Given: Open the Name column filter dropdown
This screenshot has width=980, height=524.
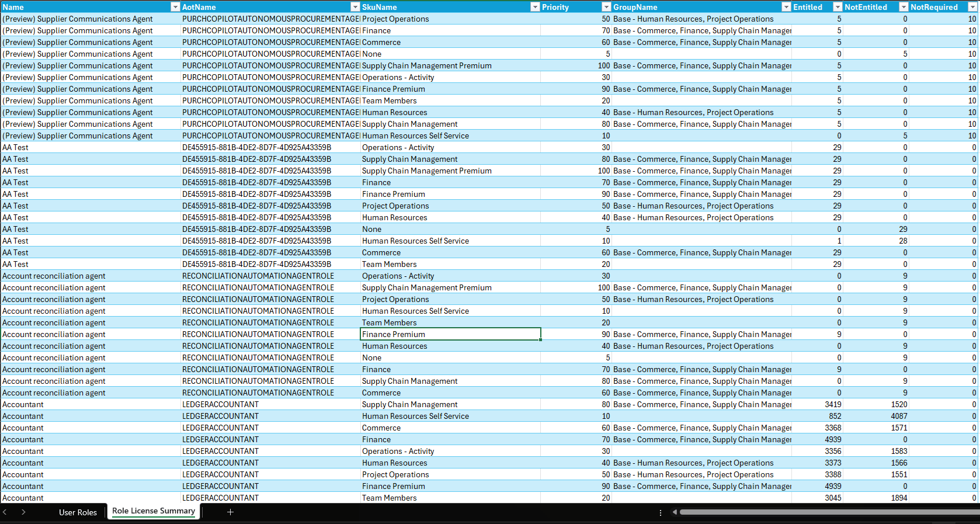Looking at the screenshot, I should click(x=175, y=7).
